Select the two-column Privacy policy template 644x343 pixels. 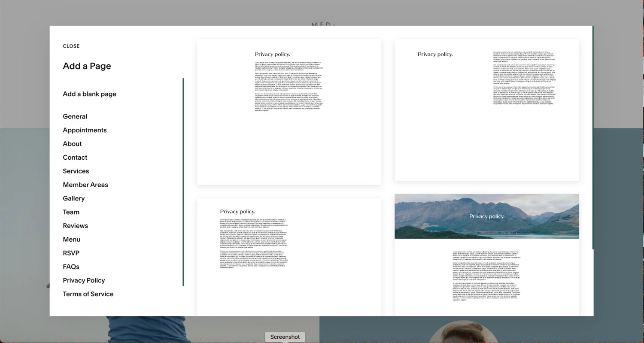(486, 109)
